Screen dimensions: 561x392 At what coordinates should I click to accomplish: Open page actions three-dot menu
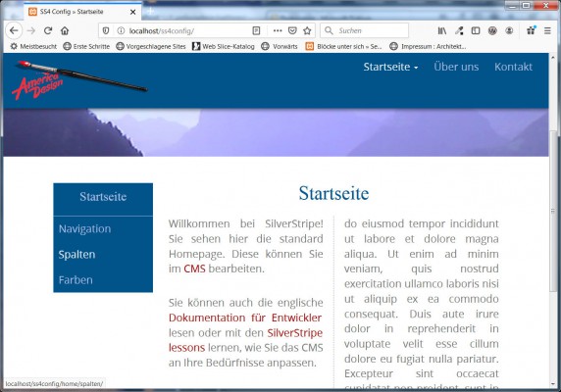point(278,30)
